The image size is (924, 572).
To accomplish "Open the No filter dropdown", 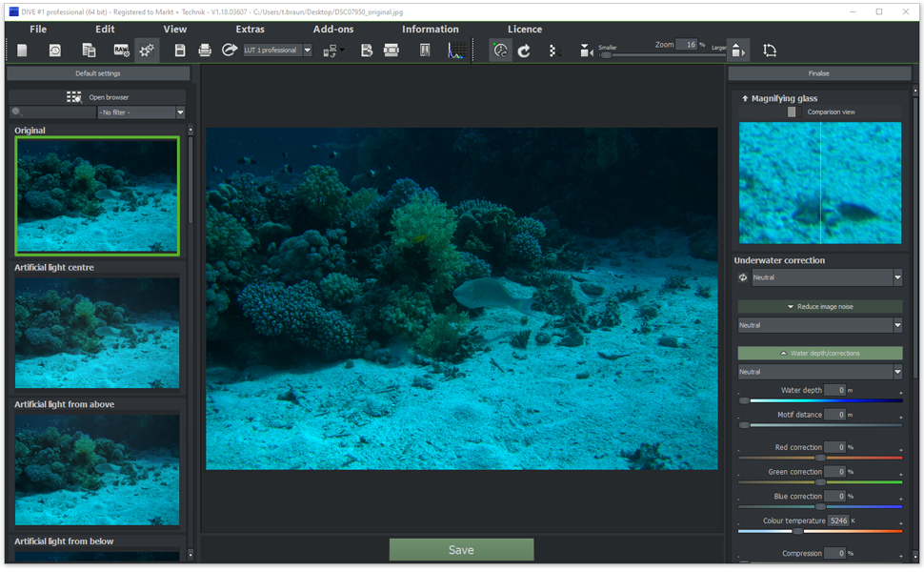I will coord(141,112).
